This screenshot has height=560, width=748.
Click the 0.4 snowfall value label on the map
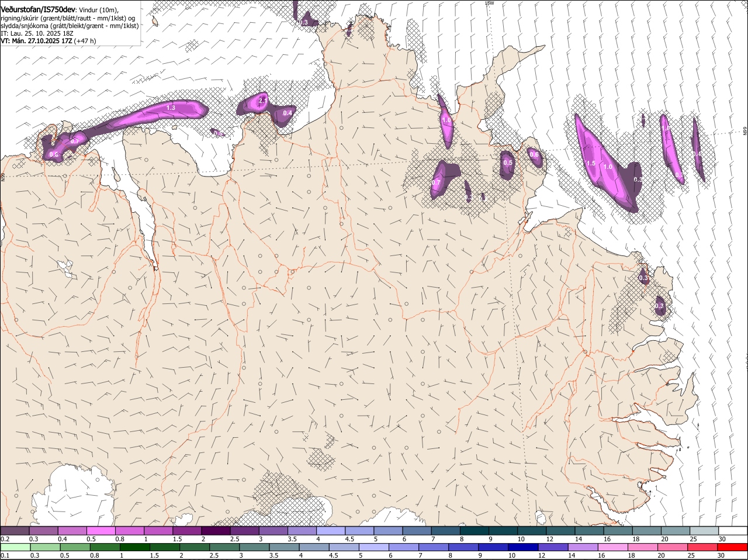click(x=288, y=113)
